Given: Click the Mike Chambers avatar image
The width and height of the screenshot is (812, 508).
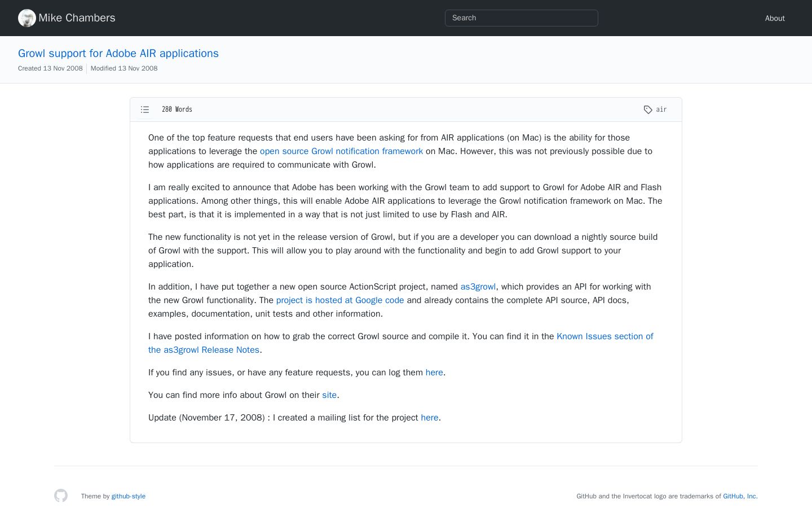Looking at the screenshot, I should point(27,18).
